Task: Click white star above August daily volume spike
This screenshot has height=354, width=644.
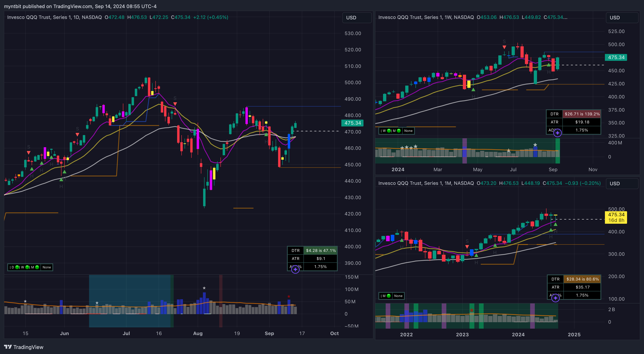Action: point(204,288)
